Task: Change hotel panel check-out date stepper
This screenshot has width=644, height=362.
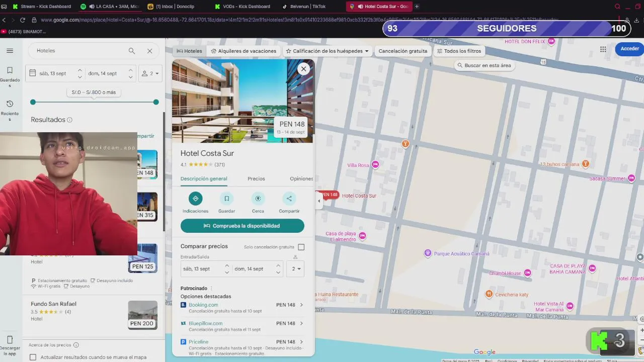Action: click(278, 268)
